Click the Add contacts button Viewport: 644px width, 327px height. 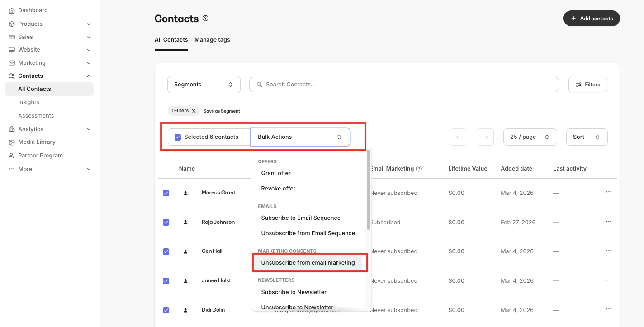pos(592,18)
